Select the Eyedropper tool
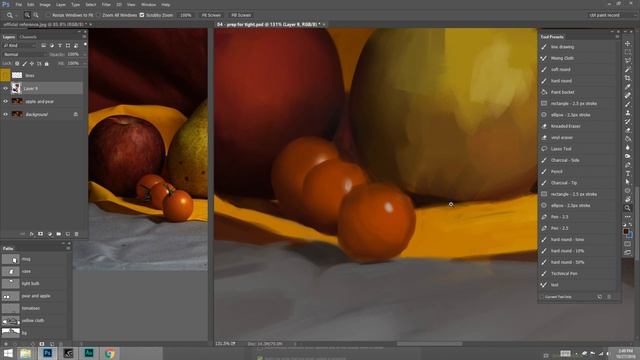640x360 pixels. [628, 87]
